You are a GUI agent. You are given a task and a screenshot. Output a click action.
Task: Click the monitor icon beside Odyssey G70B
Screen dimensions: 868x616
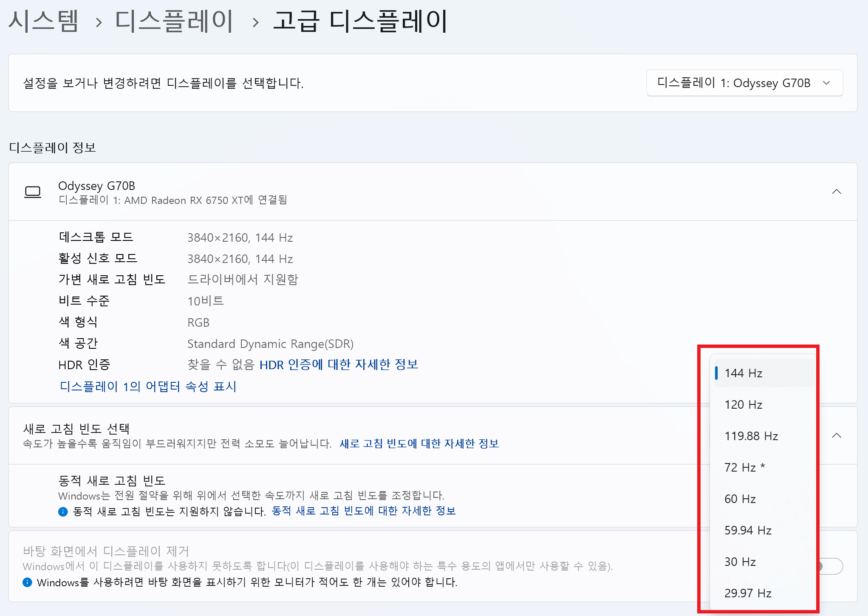[x=33, y=192]
